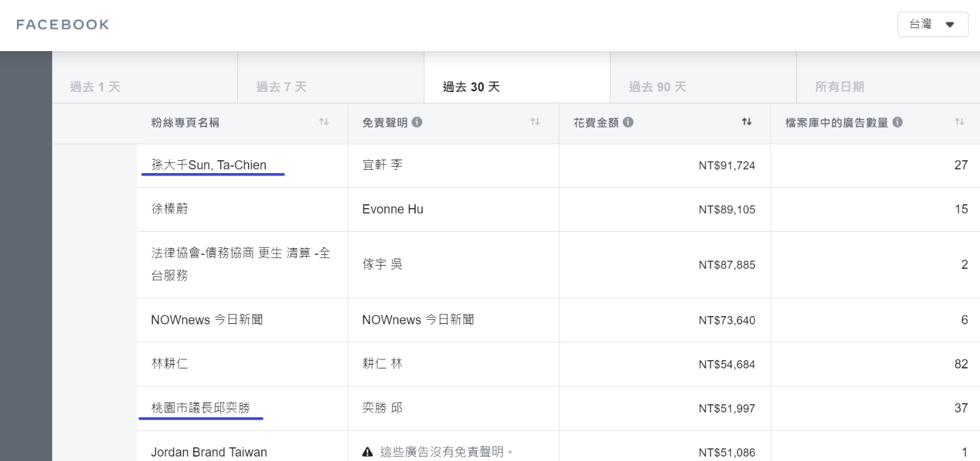Switch to the 過去 1 天 tab
980x461 pixels.
point(95,87)
